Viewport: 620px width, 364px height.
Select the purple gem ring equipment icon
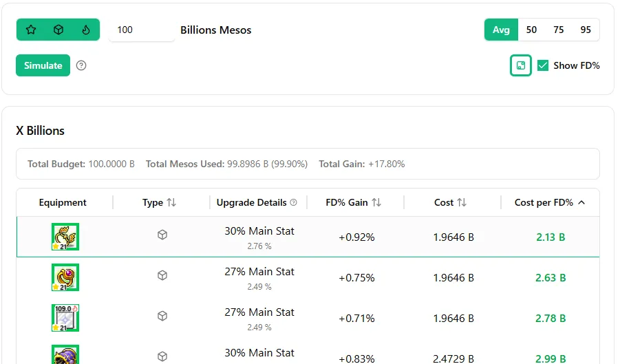point(65,277)
